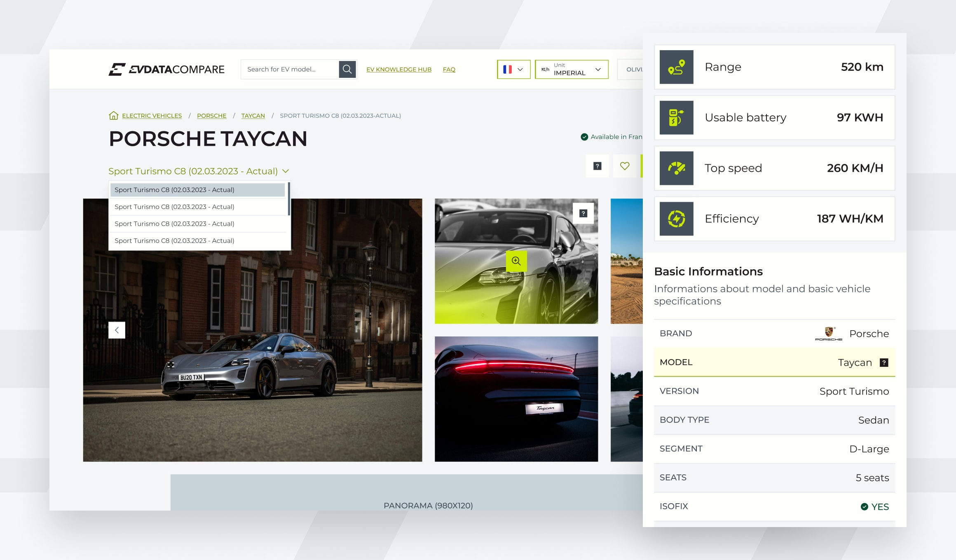Go to Porsche breadcrumb

point(212,116)
